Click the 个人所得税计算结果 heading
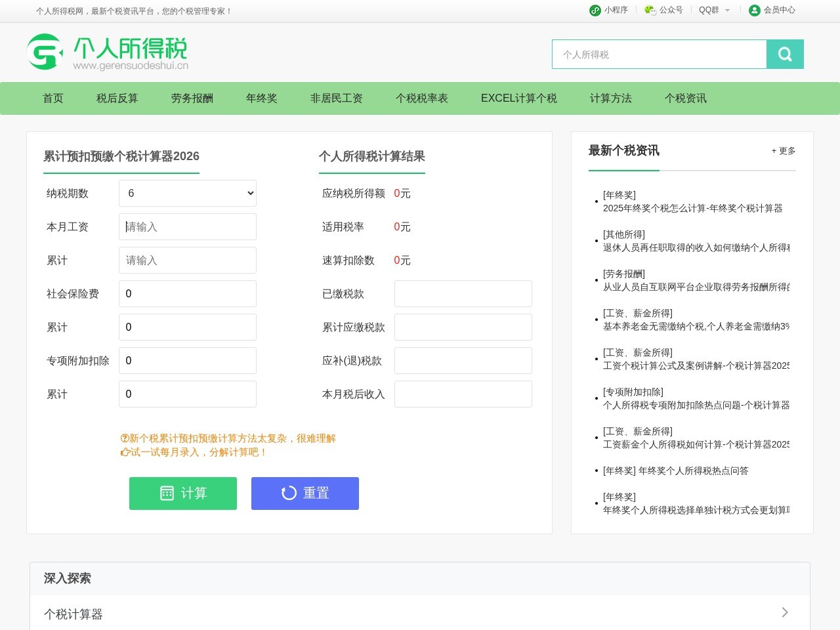The height and width of the screenshot is (630, 840). 372,156
